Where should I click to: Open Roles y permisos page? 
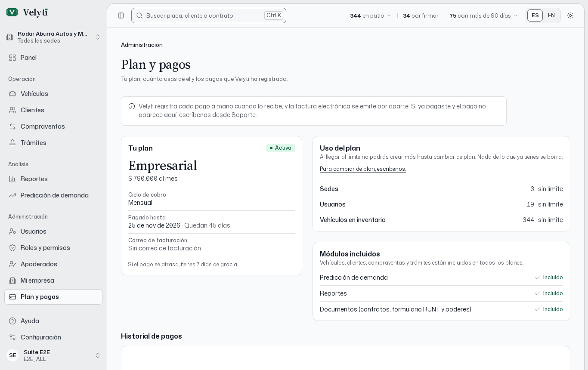(x=53, y=248)
